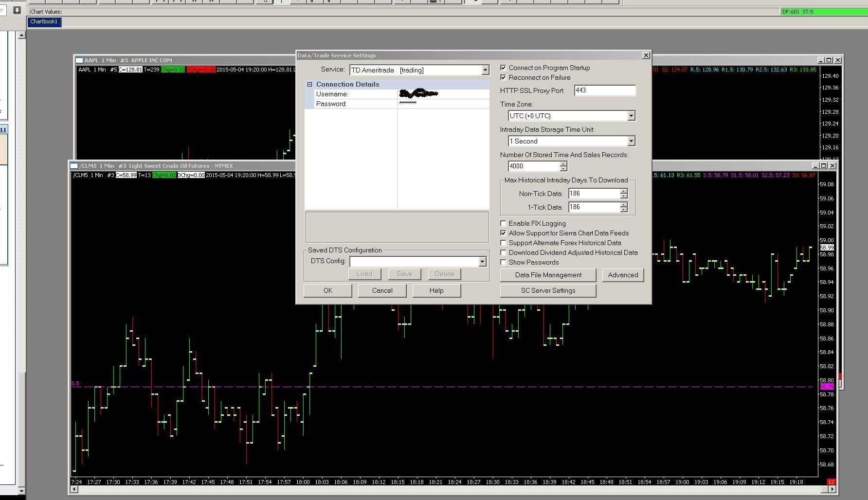
Task: Click the HTTP SSL Proxy Port field
Action: click(x=604, y=91)
